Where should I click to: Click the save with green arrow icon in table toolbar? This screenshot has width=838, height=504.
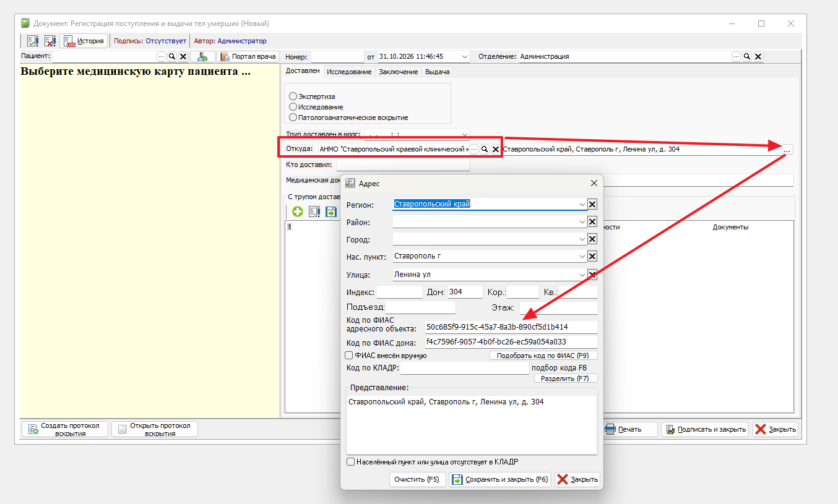click(x=331, y=211)
